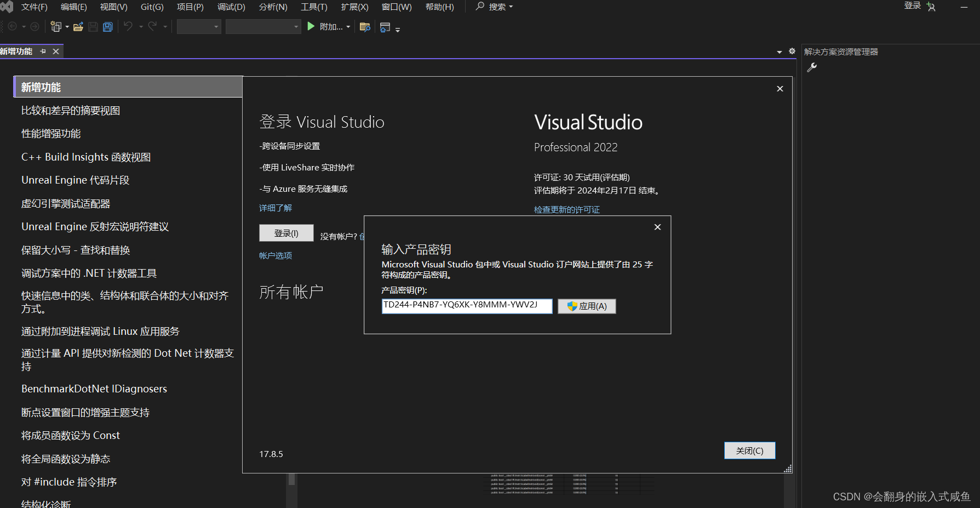
Task: Open the solution configuration combo box
Action: click(199, 26)
